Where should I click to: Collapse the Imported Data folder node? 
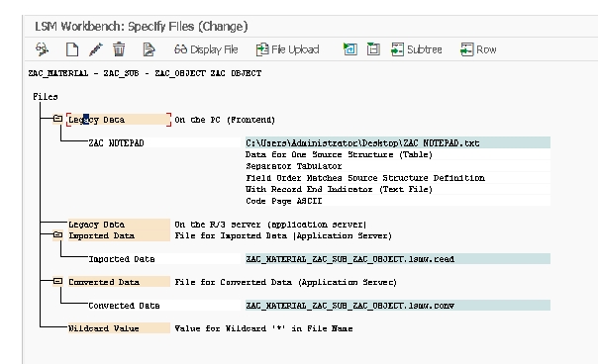[x=57, y=235]
